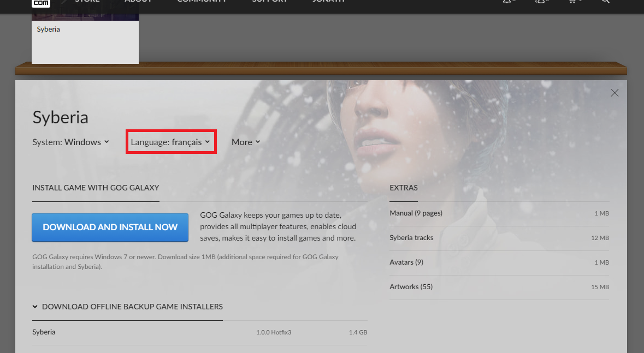Collapse Download Offline Backup Game Installers section
The height and width of the screenshot is (353, 644).
pos(128,307)
